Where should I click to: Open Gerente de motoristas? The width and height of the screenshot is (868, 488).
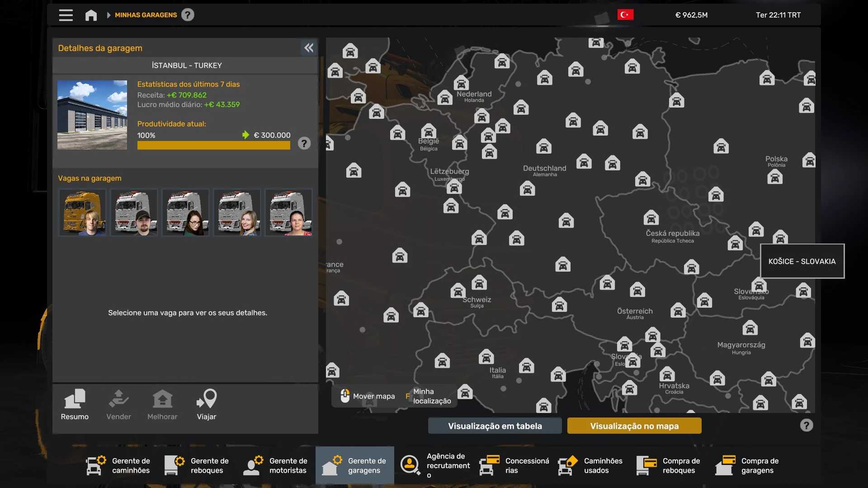coord(276,465)
